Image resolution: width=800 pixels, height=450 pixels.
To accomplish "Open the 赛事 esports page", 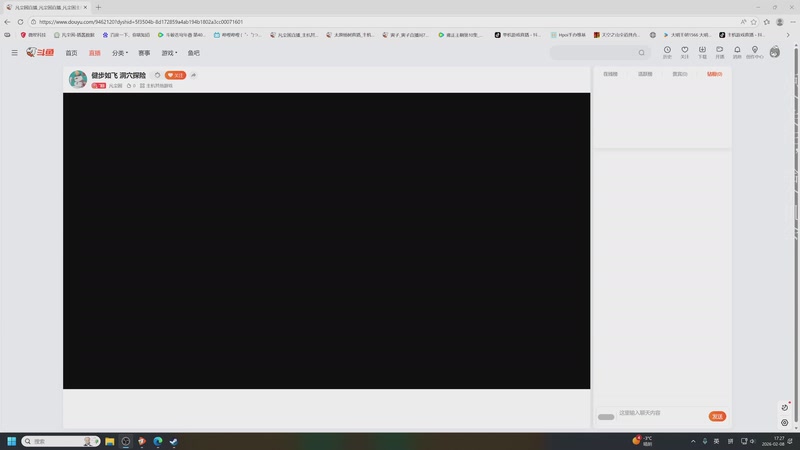I will click(x=144, y=53).
